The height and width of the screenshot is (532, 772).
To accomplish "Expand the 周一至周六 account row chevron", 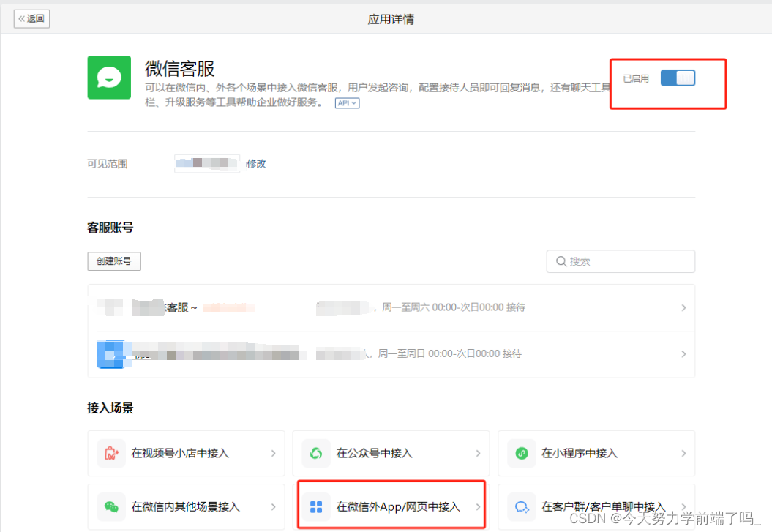I will pyautogui.click(x=683, y=307).
